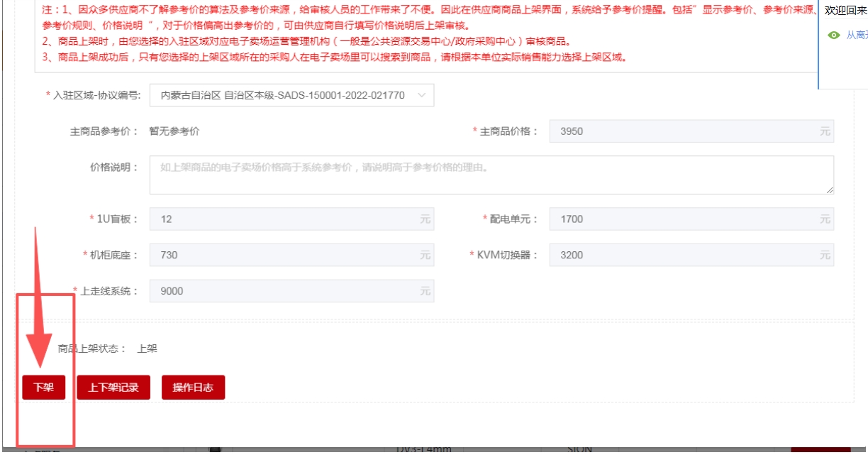This screenshot has width=868, height=455.
Task: Open 上下架记录 records
Action: [113, 388]
